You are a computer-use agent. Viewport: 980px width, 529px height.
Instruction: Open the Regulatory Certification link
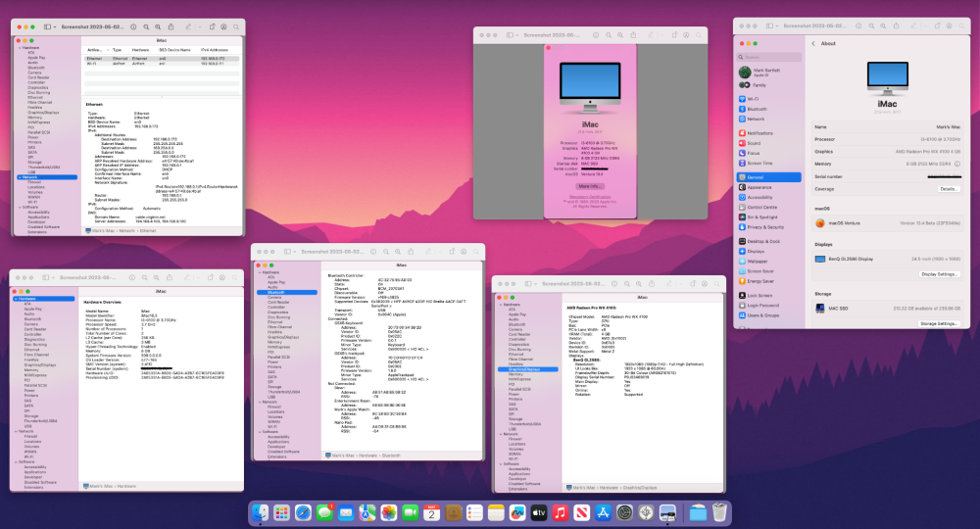(590, 197)
